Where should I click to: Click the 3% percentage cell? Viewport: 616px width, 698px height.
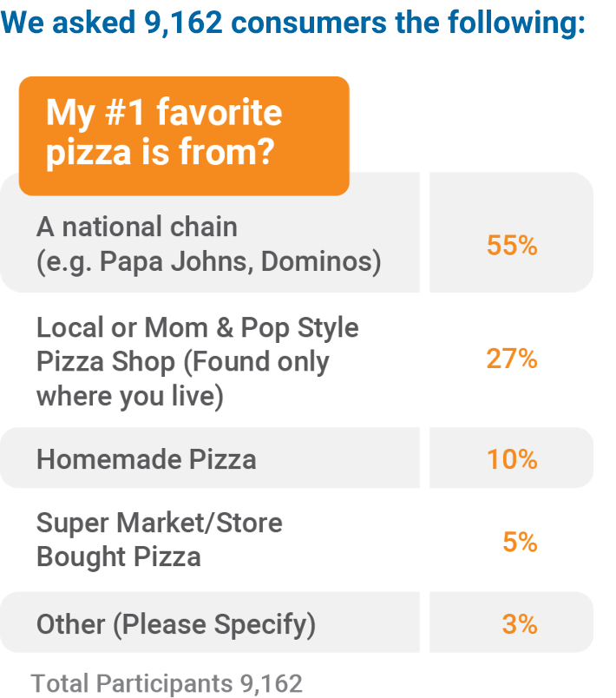point(512,622)
